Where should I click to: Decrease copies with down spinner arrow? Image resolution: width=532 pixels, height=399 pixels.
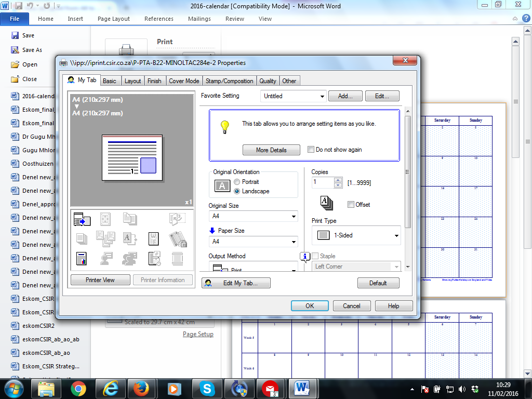click(x=338, y=185)
